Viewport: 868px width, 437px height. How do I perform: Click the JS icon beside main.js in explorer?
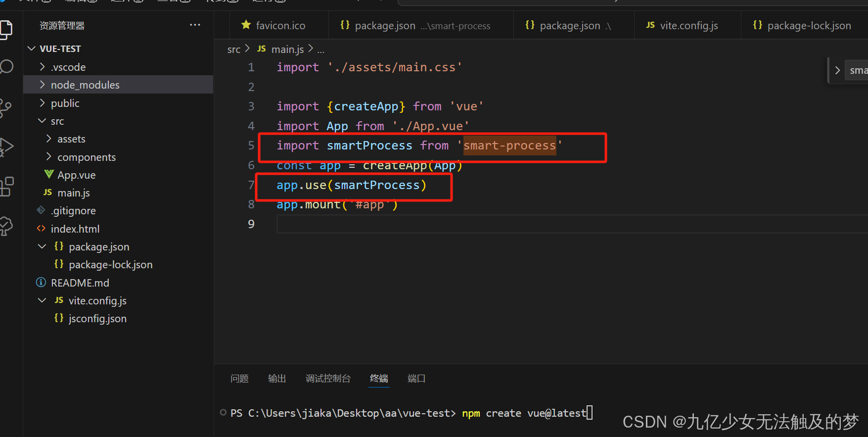[47, 192]
